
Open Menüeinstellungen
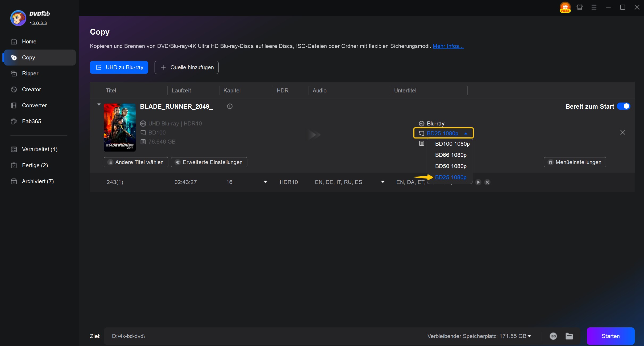click(x=575, y=162)
